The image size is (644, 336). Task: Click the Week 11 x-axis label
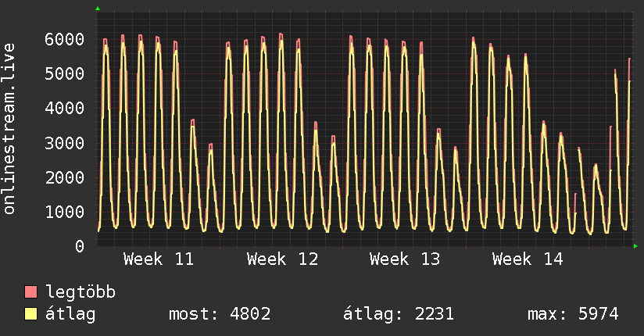point(159,259)
